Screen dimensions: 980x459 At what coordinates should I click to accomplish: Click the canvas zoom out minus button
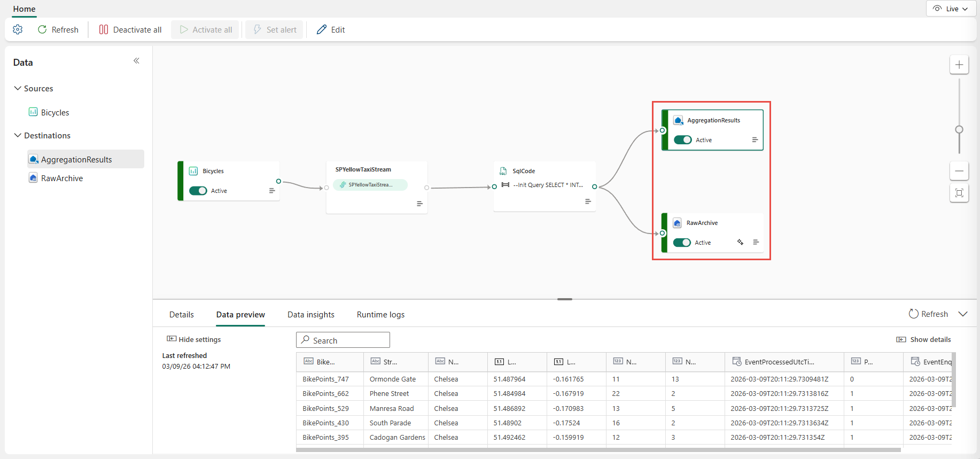pyautogui.click(x=959, y=171)
